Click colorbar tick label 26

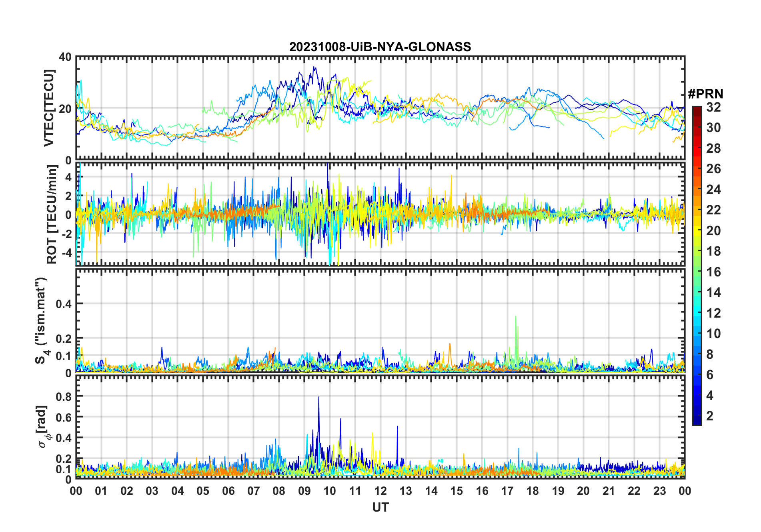pos(713,169)
